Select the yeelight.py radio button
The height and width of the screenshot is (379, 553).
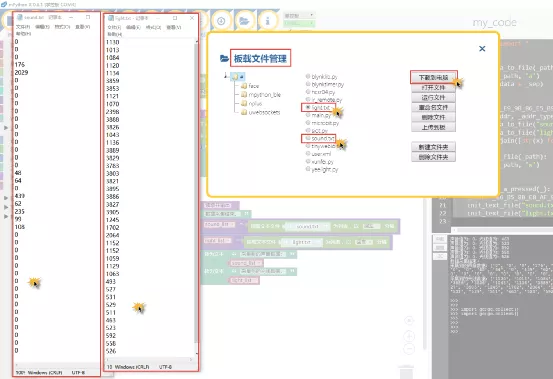[x=308, y=169]
